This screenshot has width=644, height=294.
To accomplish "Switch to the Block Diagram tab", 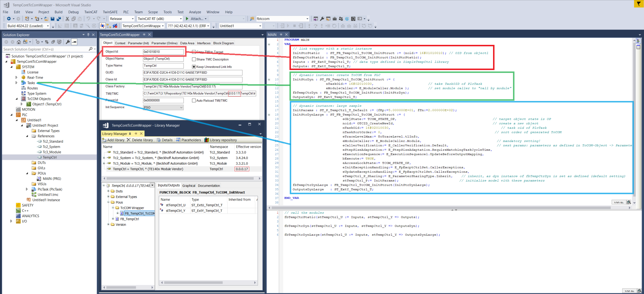I will coord(223,43).
